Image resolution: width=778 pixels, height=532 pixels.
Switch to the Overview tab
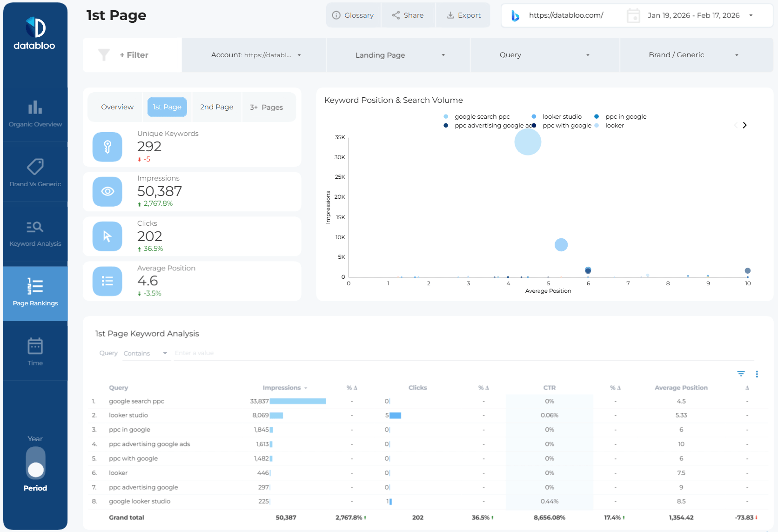pyautogui.click(x=117, y=107)
